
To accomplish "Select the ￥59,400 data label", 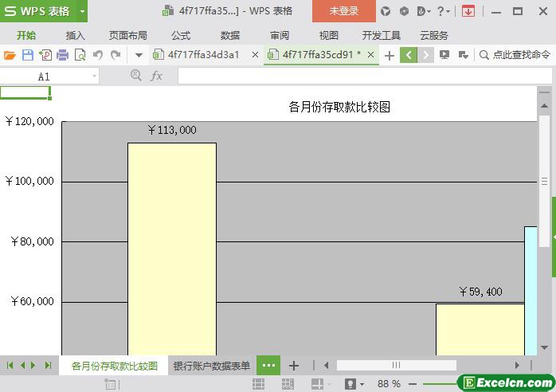I will click(x=480, y=292).
